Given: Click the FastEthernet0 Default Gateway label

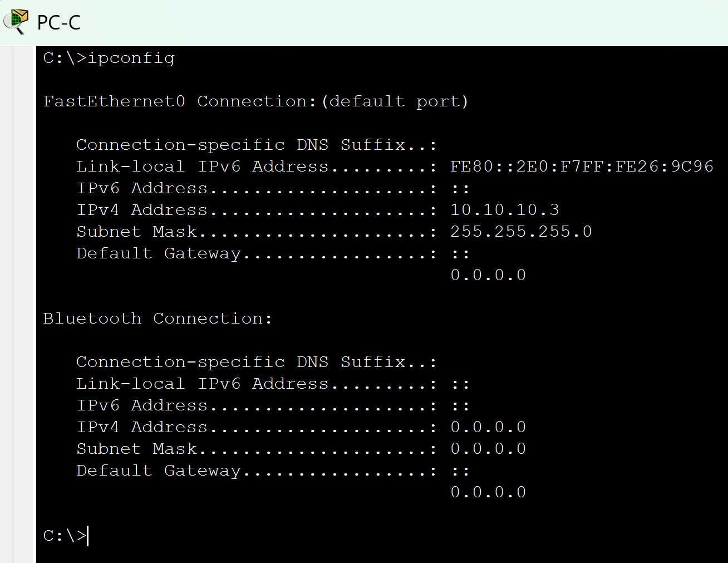Looking at the screenshot, I should coord(159,253).
